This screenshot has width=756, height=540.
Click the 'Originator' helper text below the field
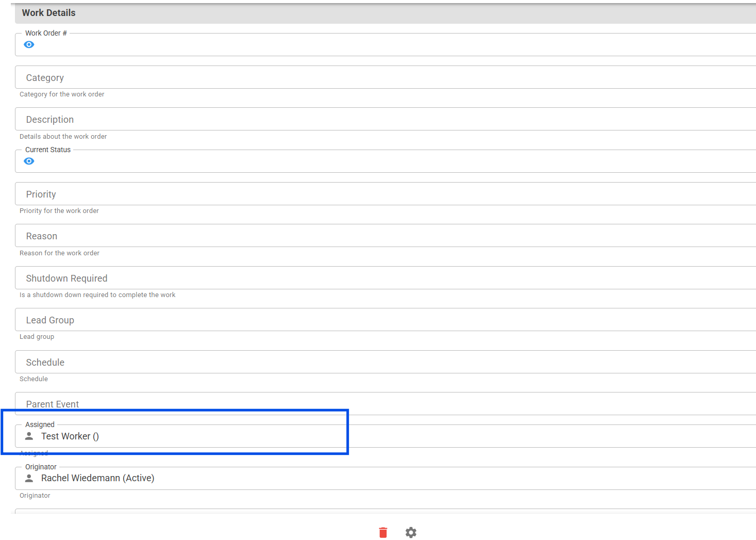coord(35,496)
